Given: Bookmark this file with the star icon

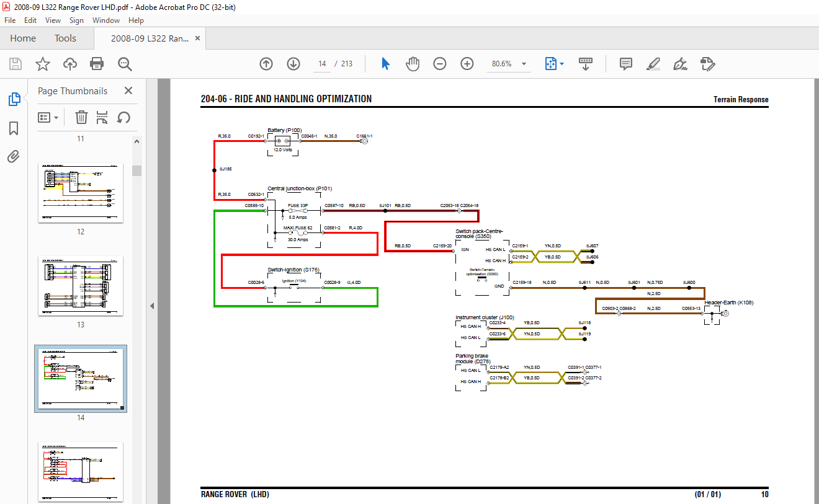Looking at the screenshot, I should tap(42, 64).
